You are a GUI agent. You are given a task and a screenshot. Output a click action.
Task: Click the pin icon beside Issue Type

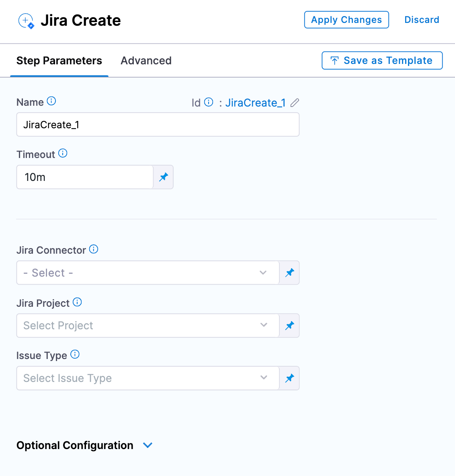point(289,378)
